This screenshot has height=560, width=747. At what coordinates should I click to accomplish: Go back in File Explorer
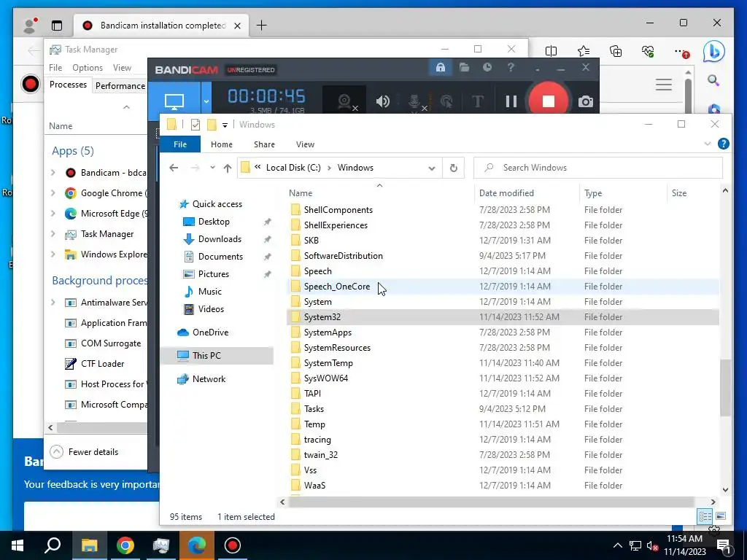174,168
